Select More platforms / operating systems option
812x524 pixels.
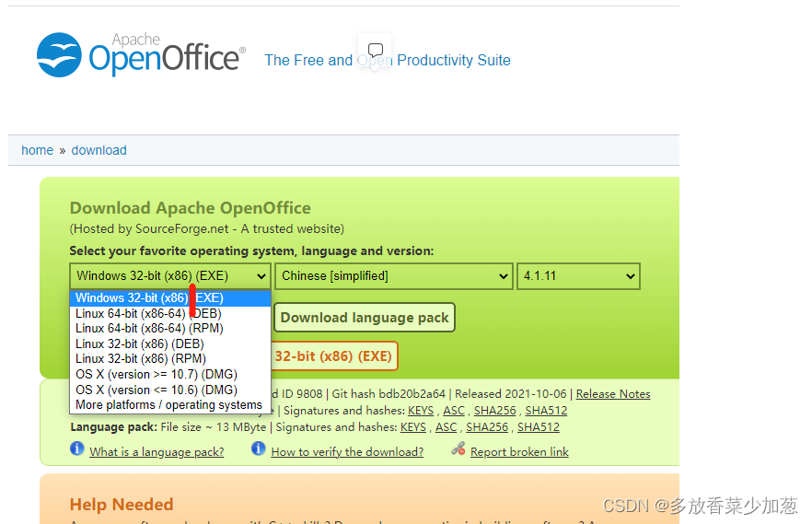click(x=170, y=405)
